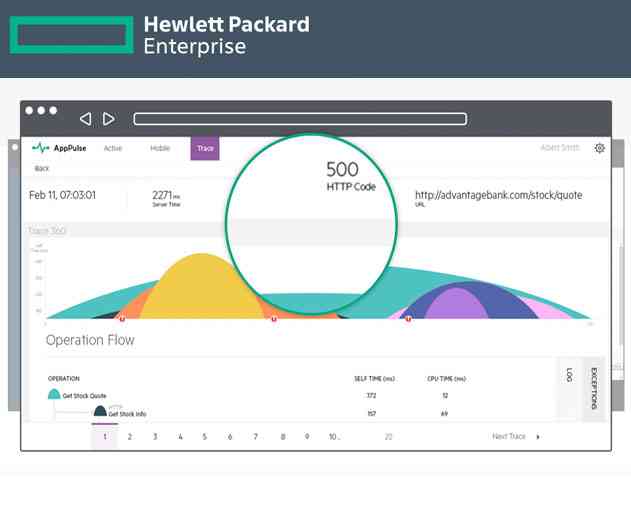
Task: Open the Active tab
Action: (113, 148)
